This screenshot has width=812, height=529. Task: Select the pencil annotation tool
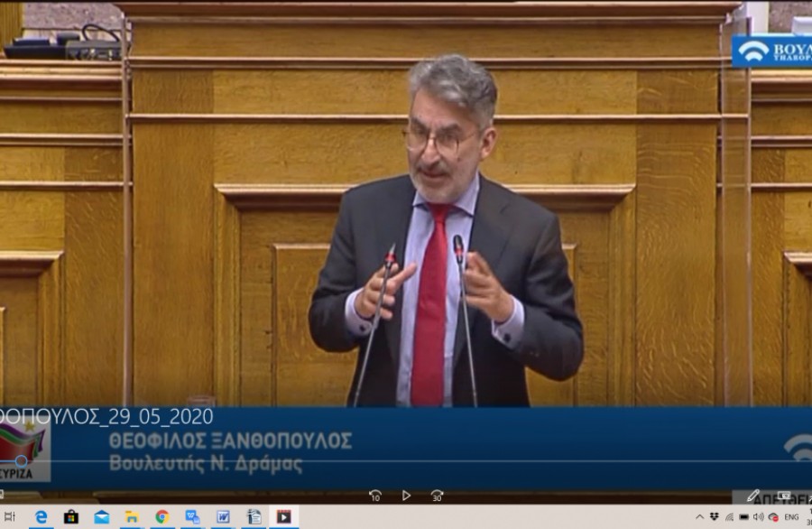tap(754, 497)
